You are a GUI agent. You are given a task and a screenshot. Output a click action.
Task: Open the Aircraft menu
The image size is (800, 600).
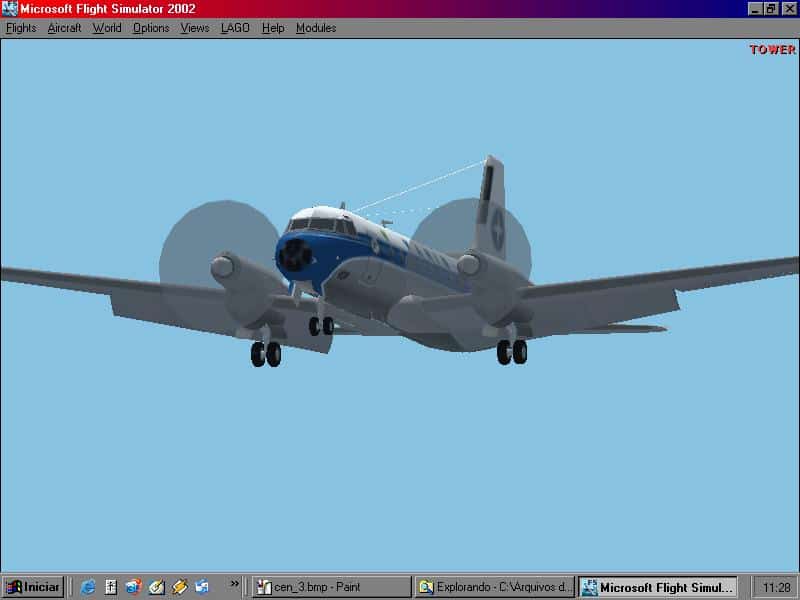coord(64,28)
